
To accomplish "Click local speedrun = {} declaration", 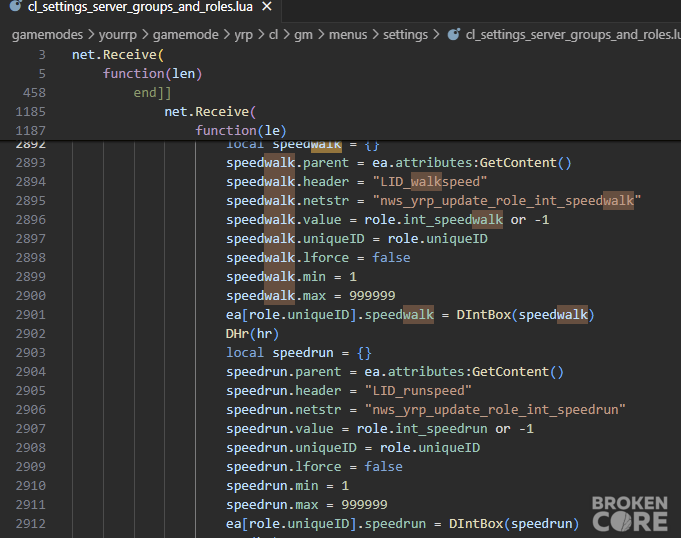I will tap(299, 353).
